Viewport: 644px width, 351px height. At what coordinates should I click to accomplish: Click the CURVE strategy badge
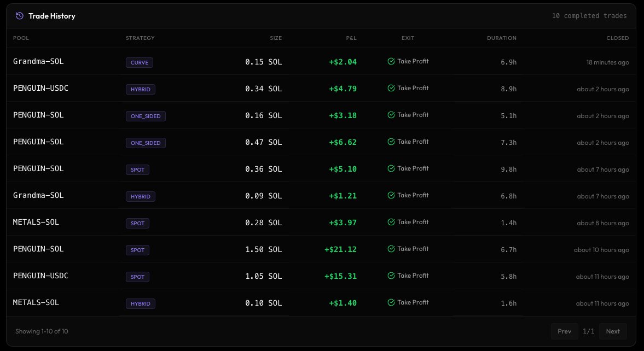pyautogui.click(x=139, y=62)
